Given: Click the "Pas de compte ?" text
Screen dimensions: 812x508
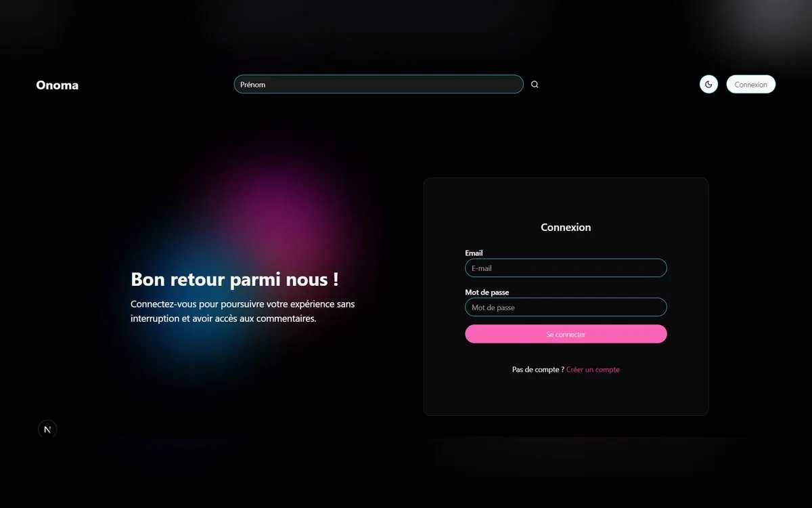Looking at the screenshot, I should (538, 370).
